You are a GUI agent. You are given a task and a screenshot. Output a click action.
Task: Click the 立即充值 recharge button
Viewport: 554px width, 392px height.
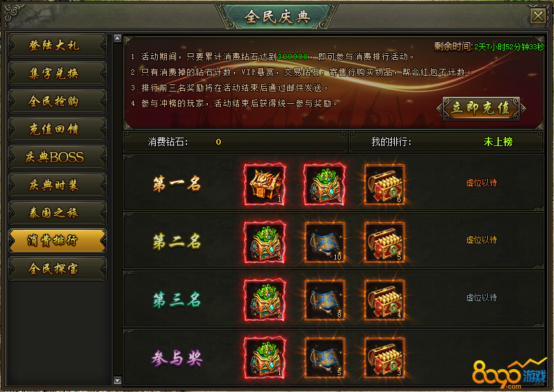481,108
